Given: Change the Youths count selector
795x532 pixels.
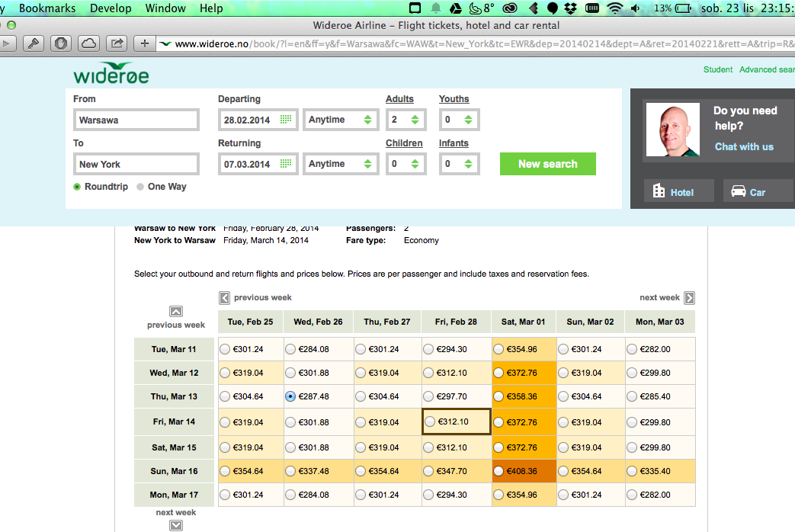Looking at the screenshot, I should (459, 120).
